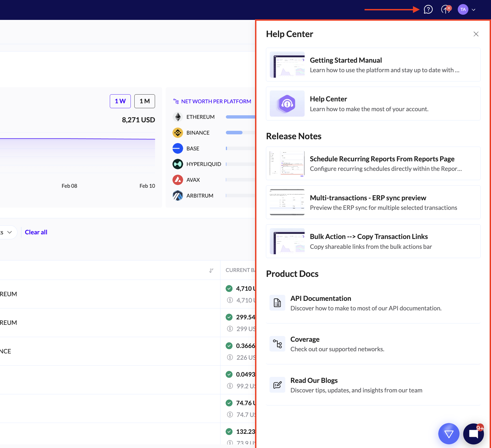The height and width of the screenshot is (448, 491).
Task: Click the API Documentation document icon
Action: point(277,303)
